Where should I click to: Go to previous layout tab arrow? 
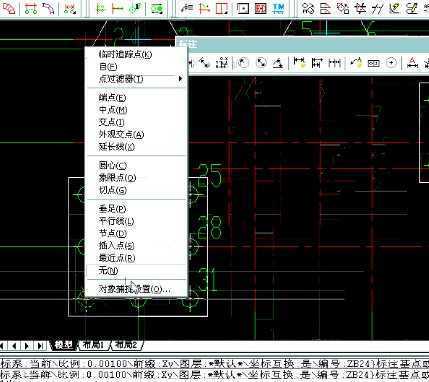[14, 345]
